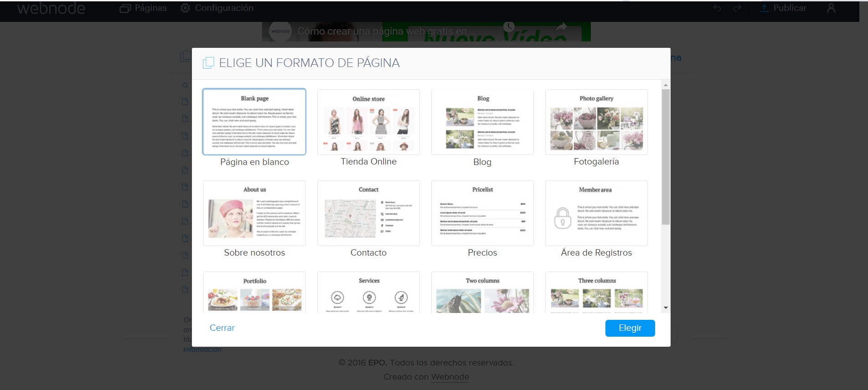Open the user account icon
Screen dimensions: 868x390
(x=831, y=8)
